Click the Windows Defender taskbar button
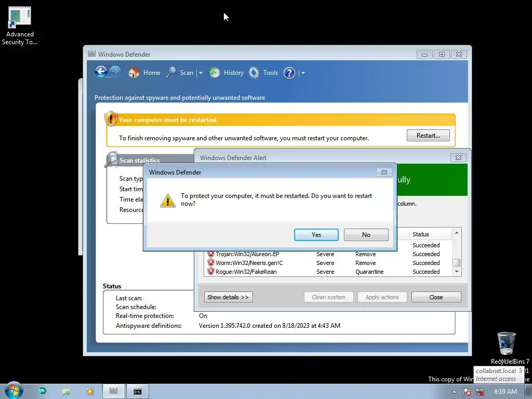 pos(114,391)
